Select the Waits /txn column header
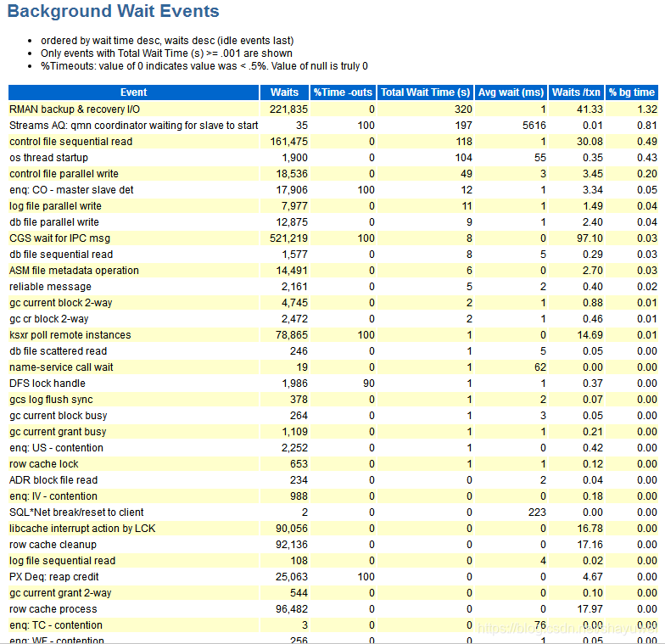 click(x=577, y=92)
